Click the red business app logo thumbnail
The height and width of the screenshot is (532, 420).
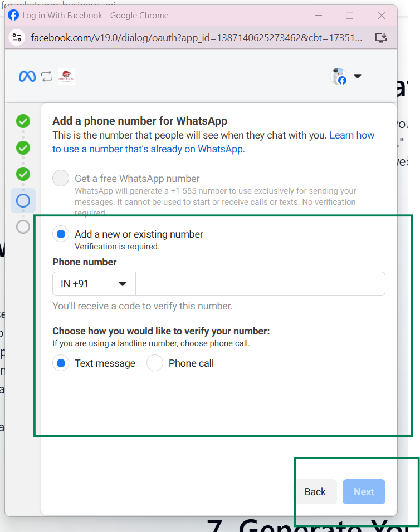(66, 76)
